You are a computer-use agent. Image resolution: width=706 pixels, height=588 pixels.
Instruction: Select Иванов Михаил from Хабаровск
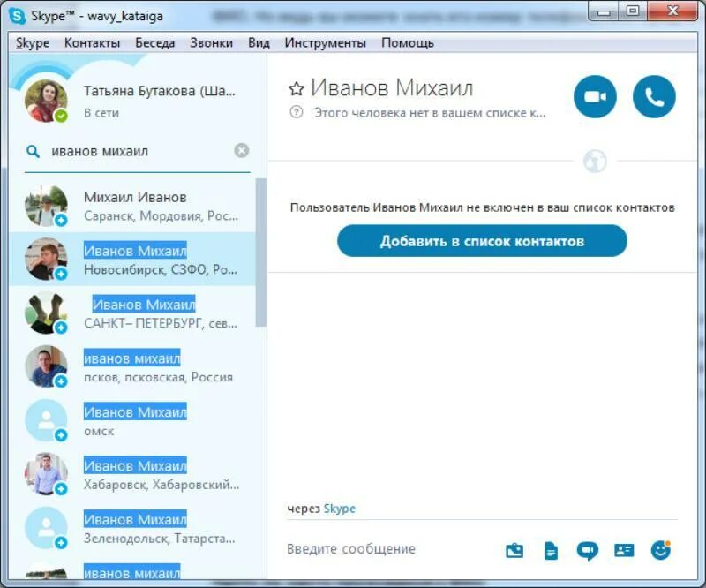132,474
